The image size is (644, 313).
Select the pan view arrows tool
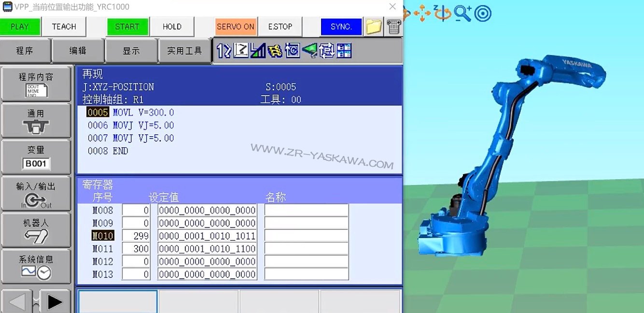pos(422,13)
